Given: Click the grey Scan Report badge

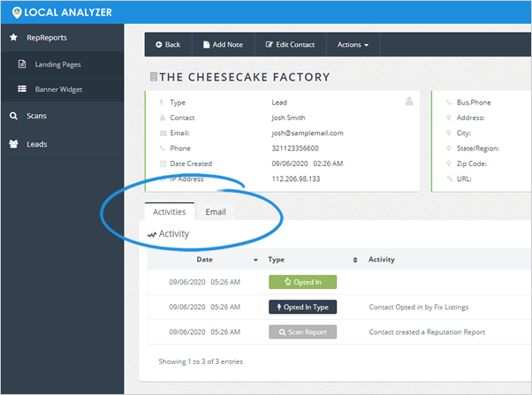Looking at the screenshot, I should pos(302,332).
